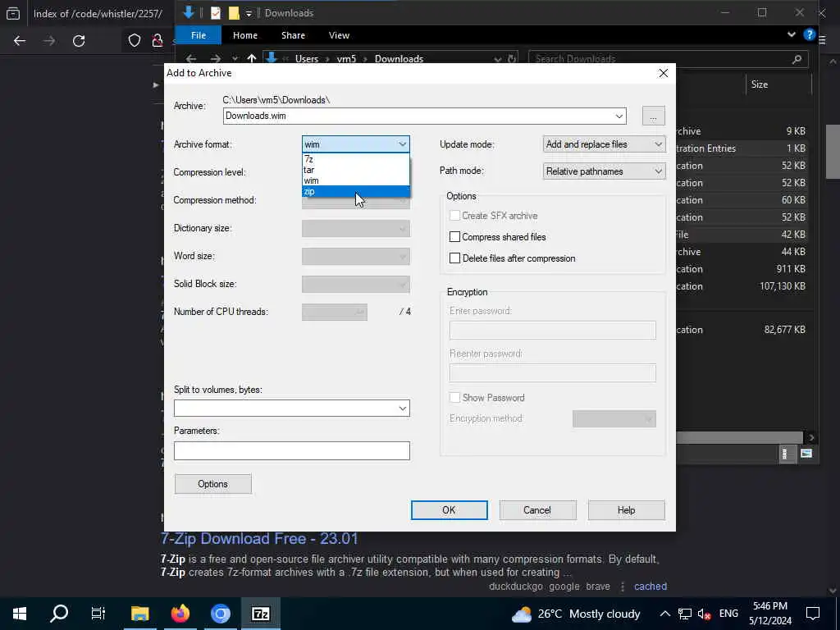Click the Explorer quick access properties icon
Image resolution: width=840 pixels, height=630 pixels.
(216, 13)
